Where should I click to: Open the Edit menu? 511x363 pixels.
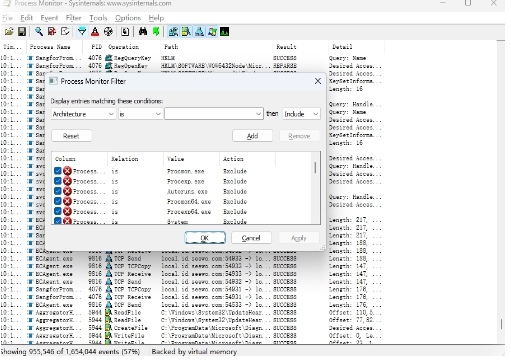click(x=26, y=18)
